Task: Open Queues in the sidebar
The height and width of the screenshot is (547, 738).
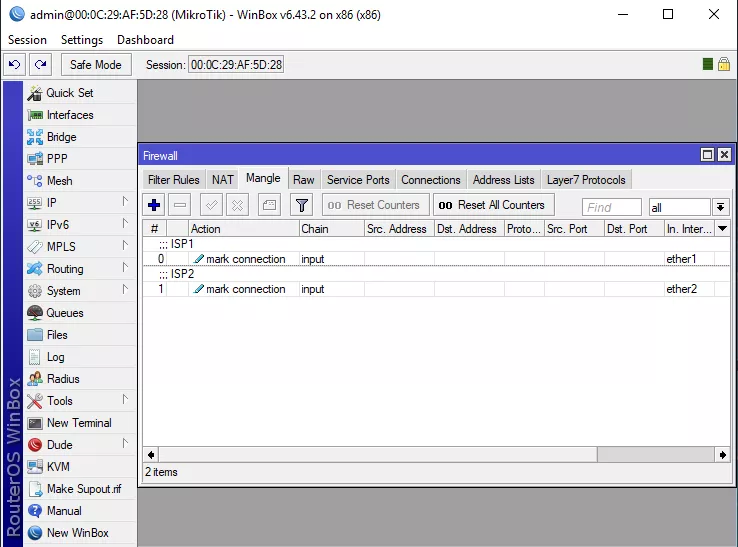Action: tap(64, 313)
